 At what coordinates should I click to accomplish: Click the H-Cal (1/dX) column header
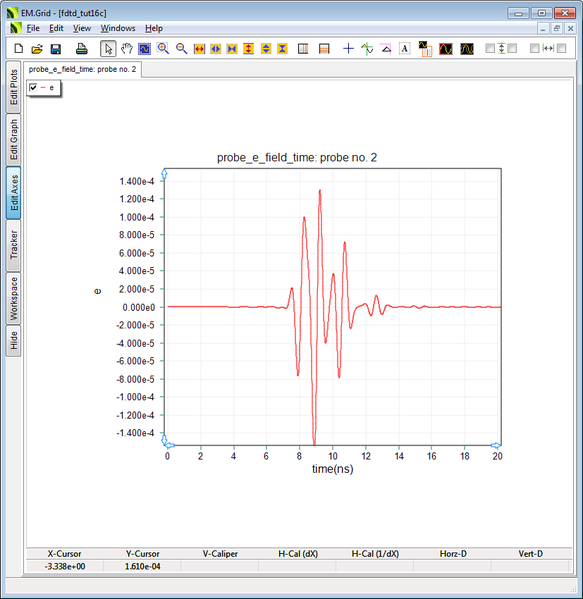click(375, 554)
